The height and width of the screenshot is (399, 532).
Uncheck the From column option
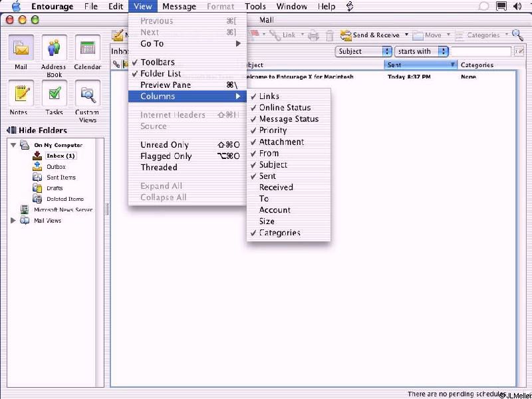click(289, 154)
